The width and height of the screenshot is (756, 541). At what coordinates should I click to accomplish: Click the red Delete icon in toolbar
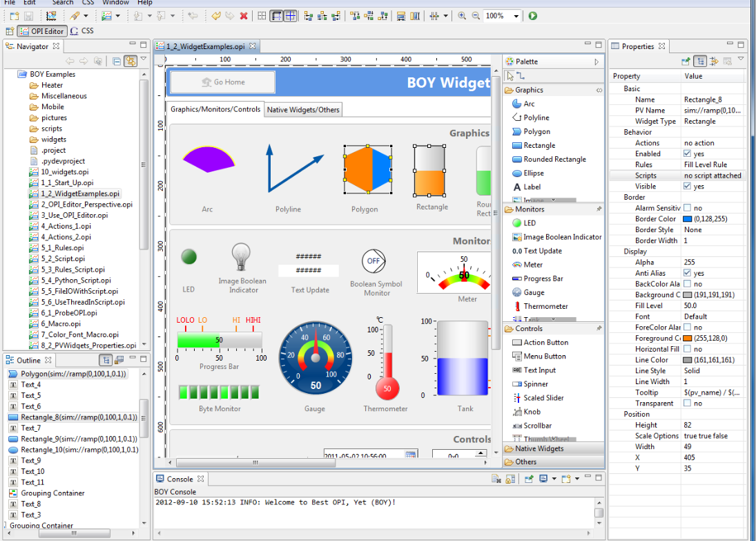(244, 16)
